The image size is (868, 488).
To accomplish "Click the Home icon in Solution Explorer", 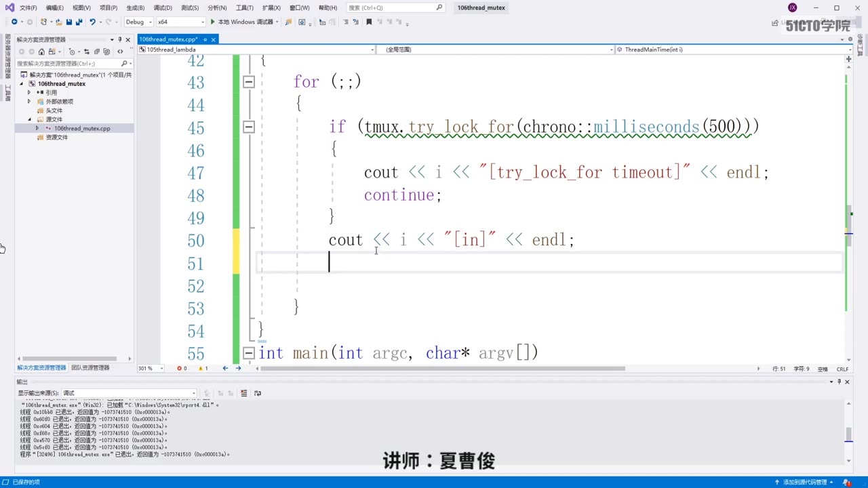I will (x=41, y=52).
